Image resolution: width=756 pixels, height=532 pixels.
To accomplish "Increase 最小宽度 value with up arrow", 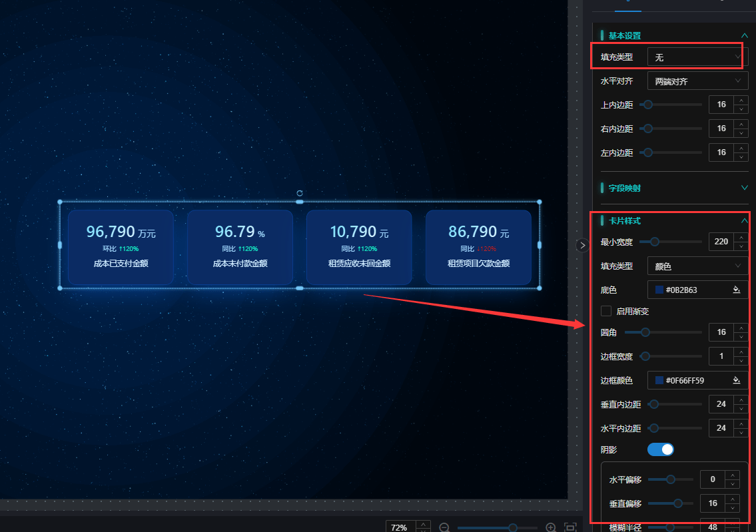I will click(741, 238).
